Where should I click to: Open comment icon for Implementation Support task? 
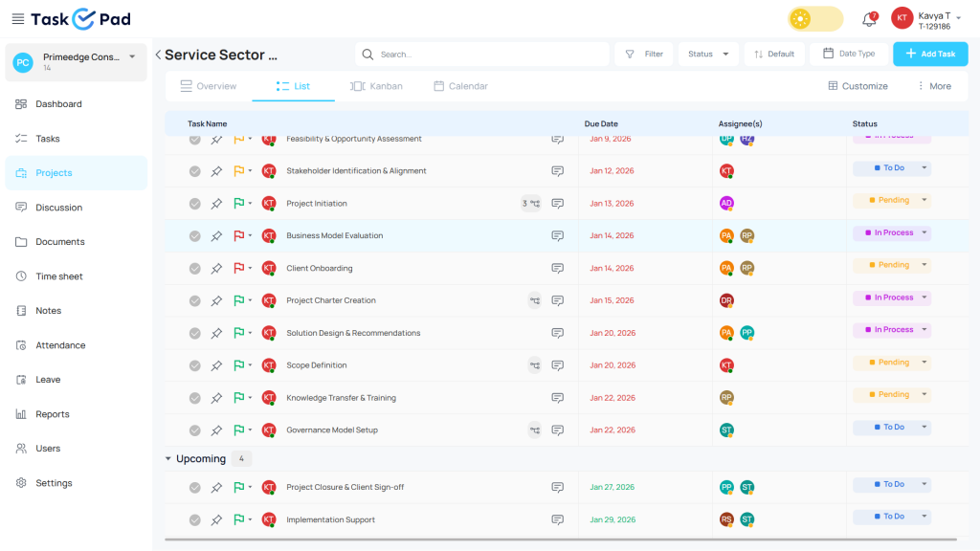(x=557, y=520)
